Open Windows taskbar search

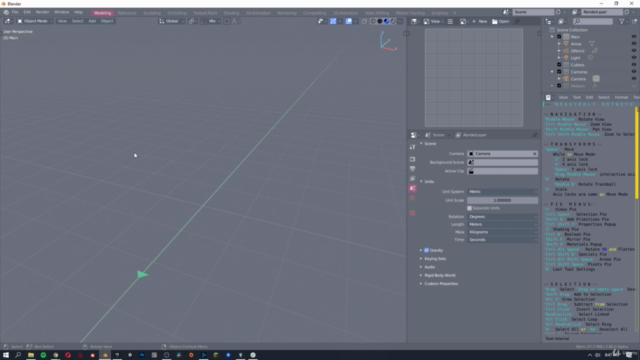click(18, 355)
